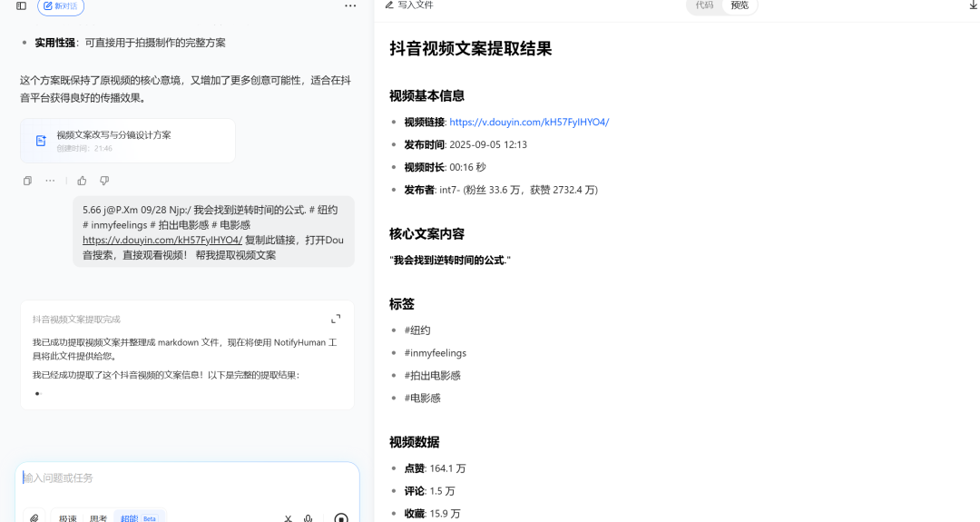980x522 pixels.
Task: Click the 核心文案内容 heading
Action: pos(426,234)
